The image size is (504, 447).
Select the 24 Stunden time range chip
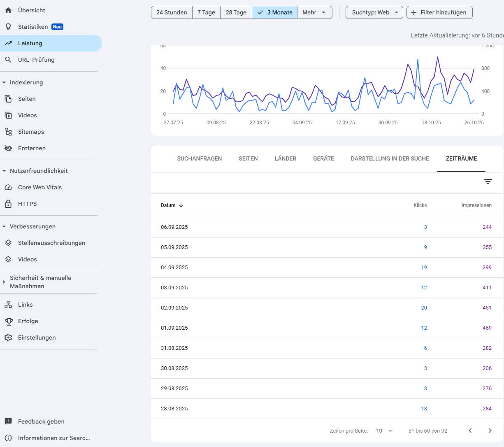(171, 12)
